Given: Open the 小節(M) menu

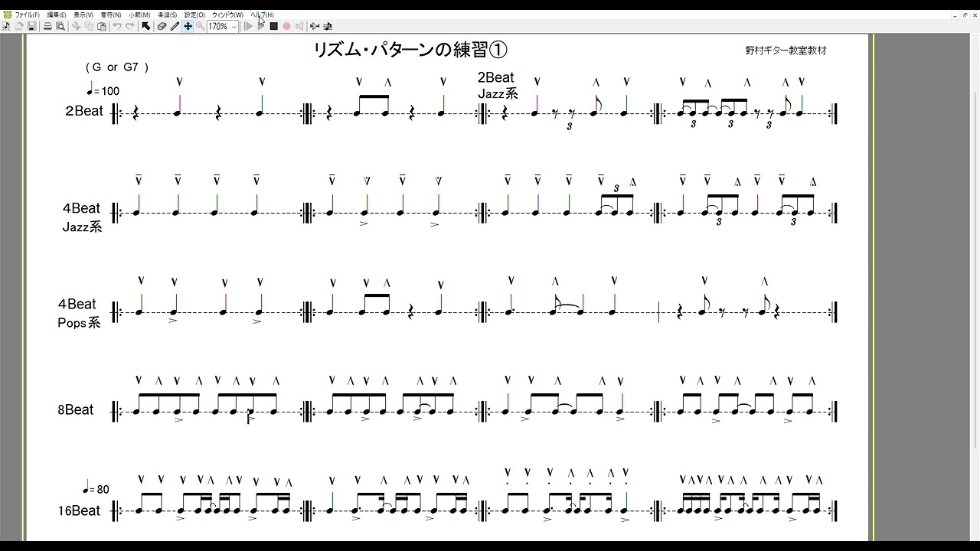Looking at the screenshot, I should click(139, 15).
